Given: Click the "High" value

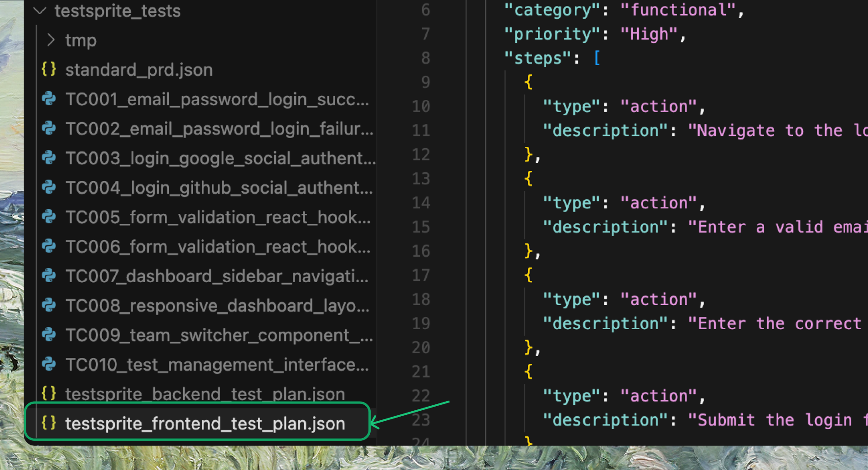Looking at the screenshot, I should [x=649, y=34].
